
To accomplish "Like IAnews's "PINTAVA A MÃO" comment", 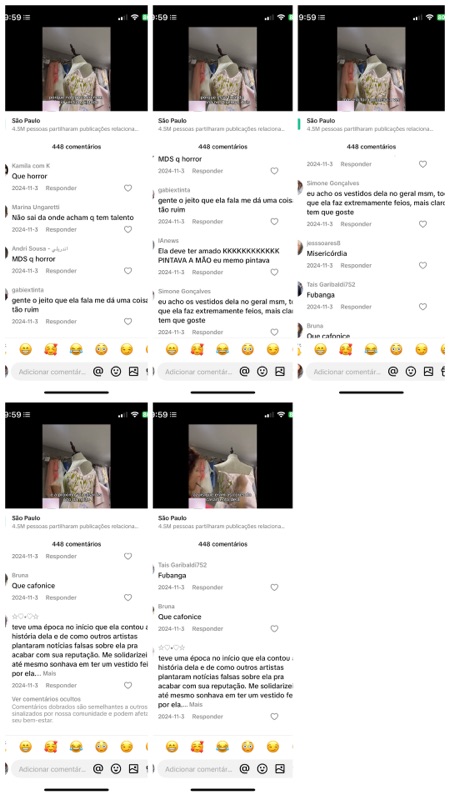I will pos(274,272).
